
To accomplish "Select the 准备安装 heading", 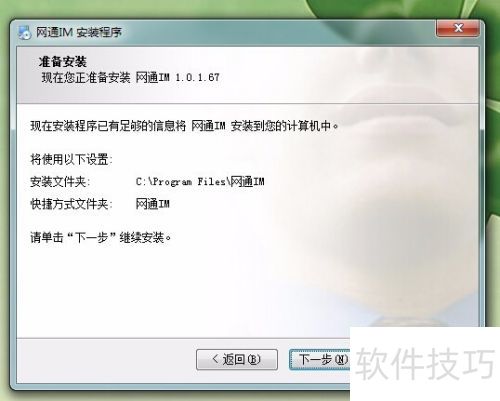I will (x=63, y=62).
